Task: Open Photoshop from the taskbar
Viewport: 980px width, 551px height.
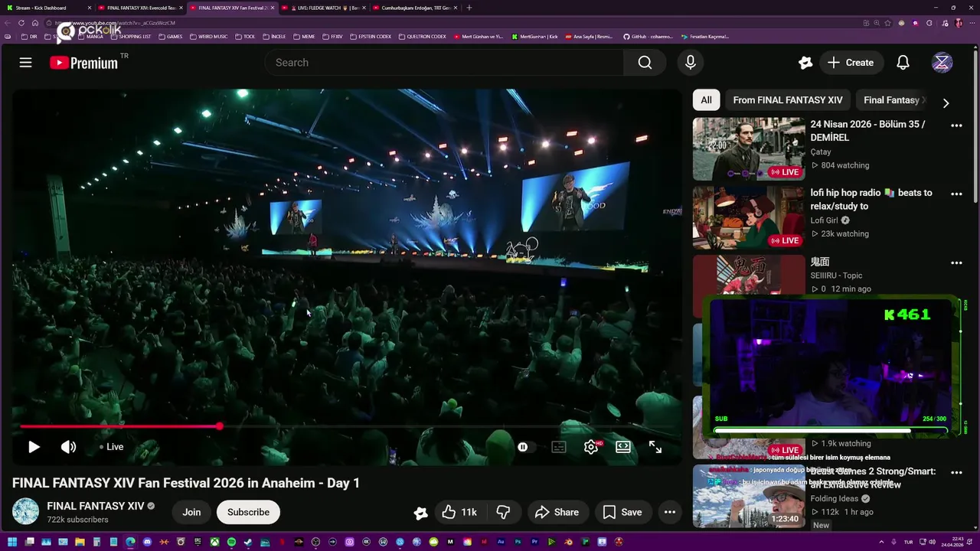Action: coord(518,543)
